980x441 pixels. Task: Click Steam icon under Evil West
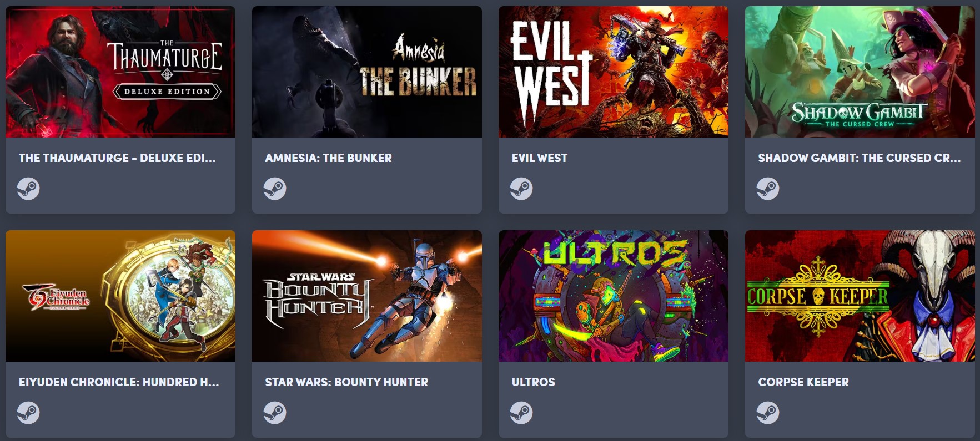point(521,189)
